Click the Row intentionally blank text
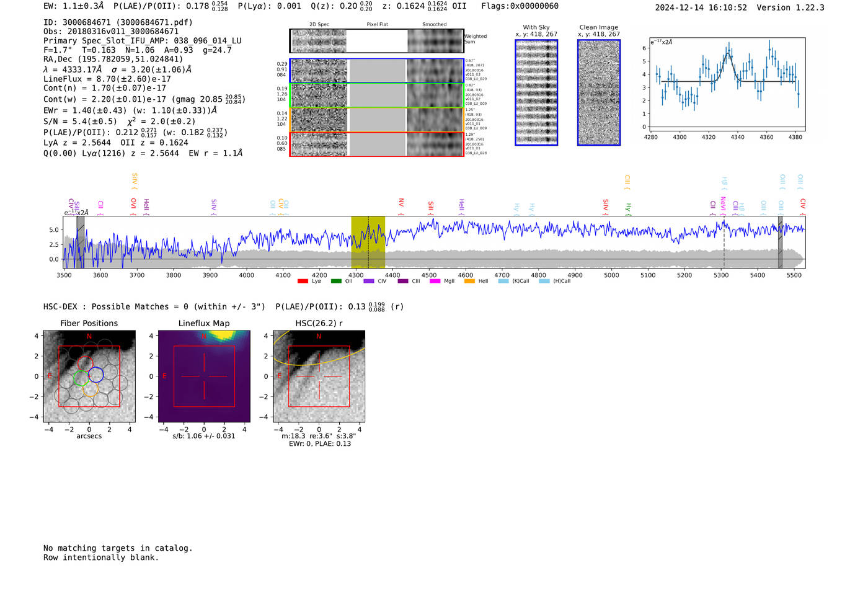868x591 pixels. (101, 558)
